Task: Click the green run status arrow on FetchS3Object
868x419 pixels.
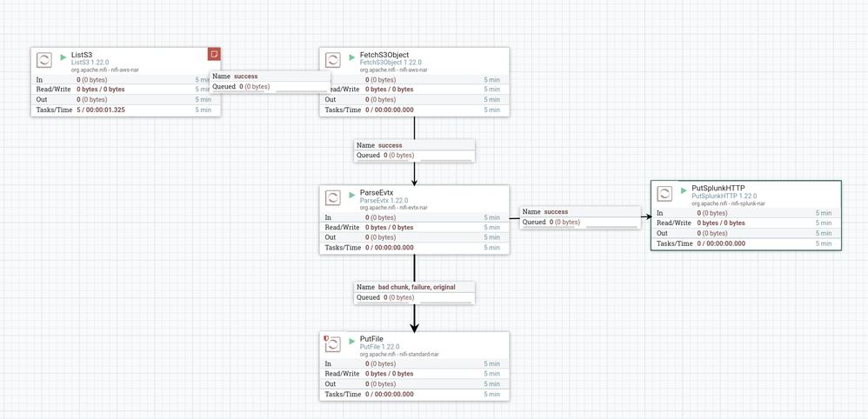Action: click(352, 57)
